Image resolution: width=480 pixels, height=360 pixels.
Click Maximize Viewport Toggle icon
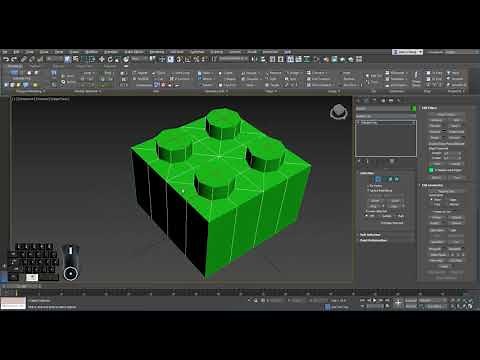tap(470, 306)
